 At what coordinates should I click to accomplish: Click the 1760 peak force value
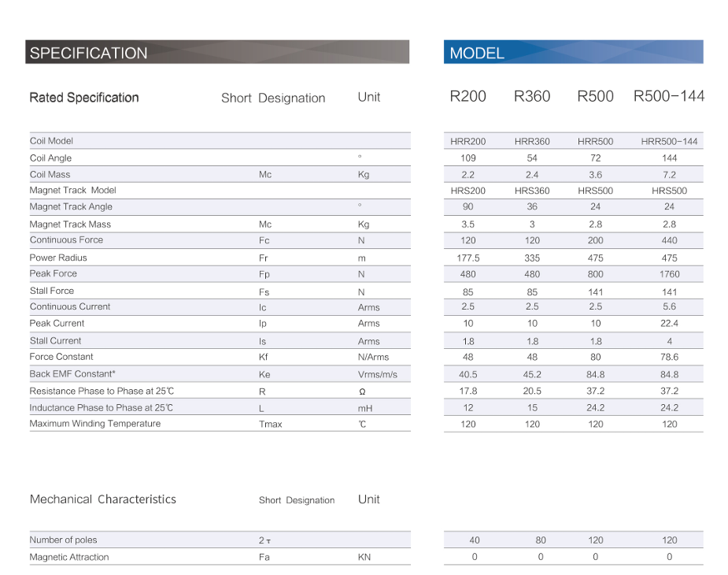click(x=669, y=274)
